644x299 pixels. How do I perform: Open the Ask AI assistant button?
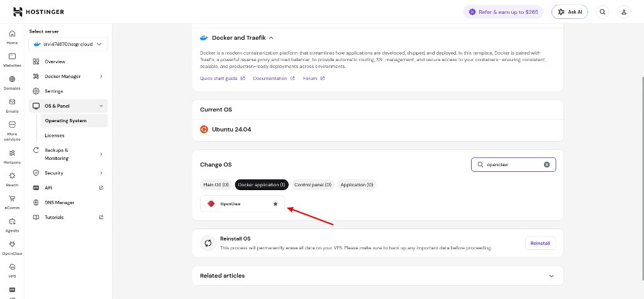tap(570, 12)
